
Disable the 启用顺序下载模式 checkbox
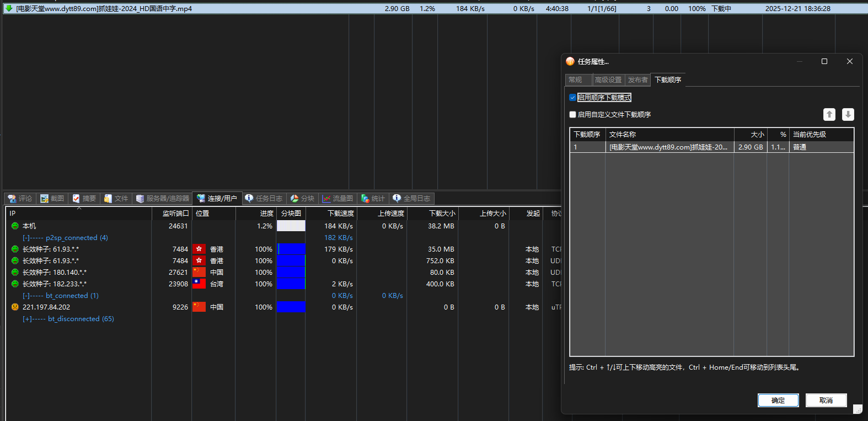coord(572,98)
